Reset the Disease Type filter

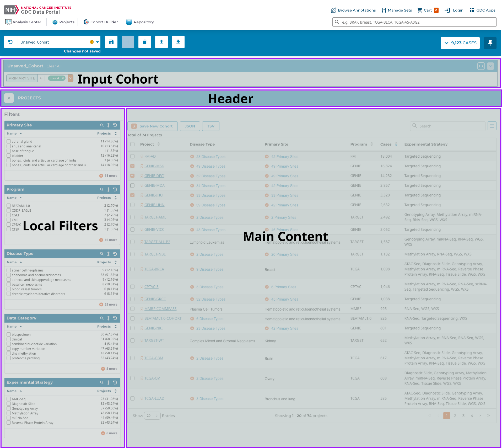point(115,254)
